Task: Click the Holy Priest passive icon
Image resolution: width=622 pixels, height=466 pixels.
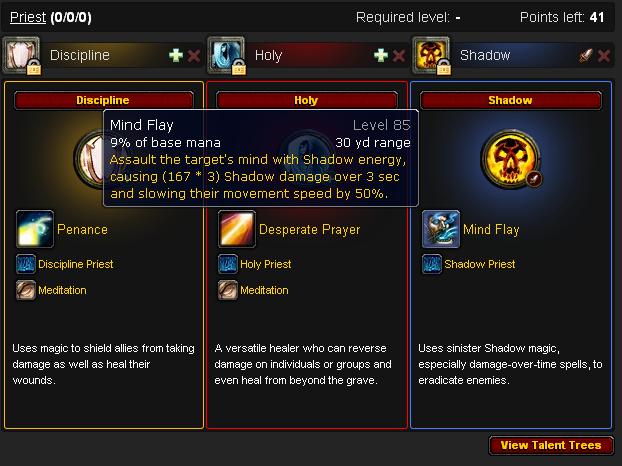Action: [x=228, y=264]
